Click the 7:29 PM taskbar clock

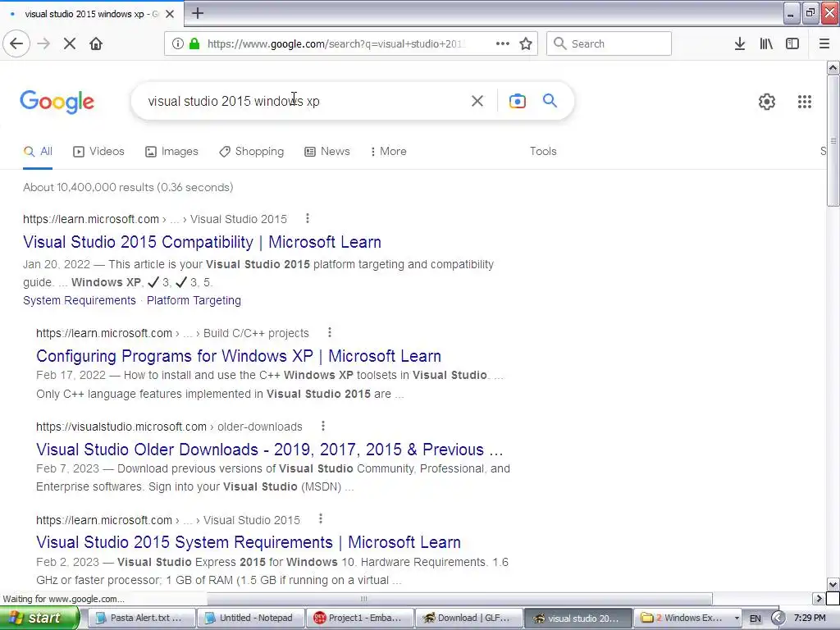point(810,619)
